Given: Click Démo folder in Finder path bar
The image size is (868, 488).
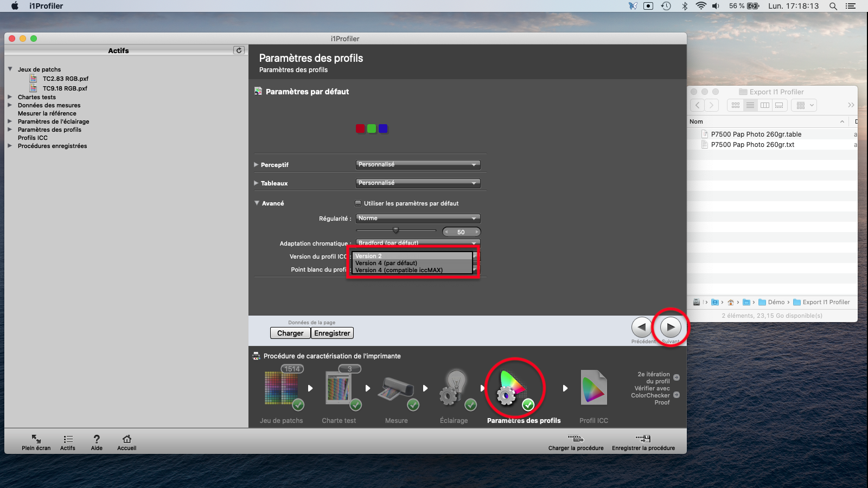Looking at the screenshot, I should pos(771,302).
